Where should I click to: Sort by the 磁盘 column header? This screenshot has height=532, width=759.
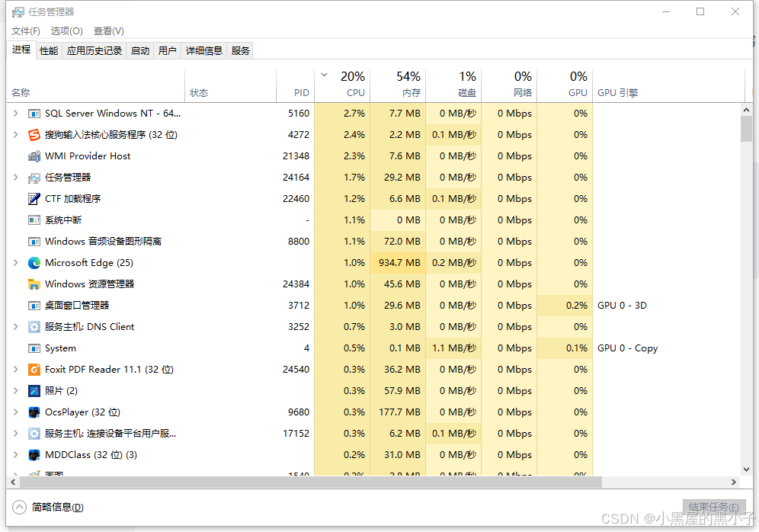point(453,85)
